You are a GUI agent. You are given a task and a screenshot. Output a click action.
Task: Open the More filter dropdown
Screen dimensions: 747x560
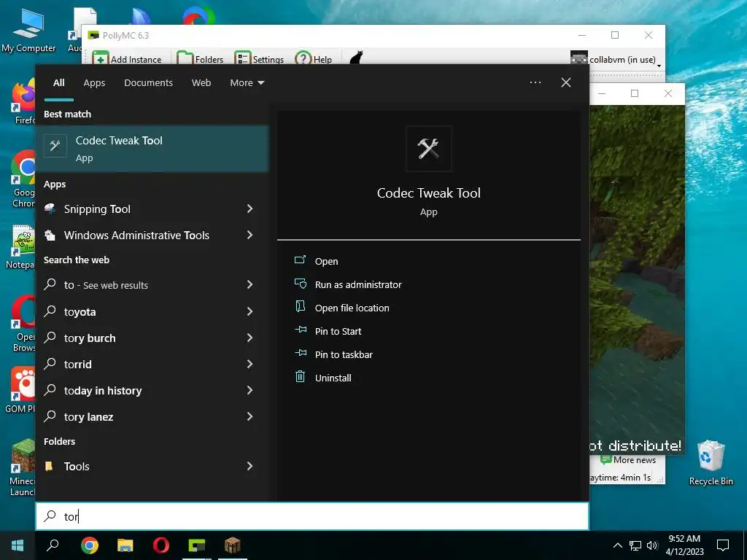(247, 83)
